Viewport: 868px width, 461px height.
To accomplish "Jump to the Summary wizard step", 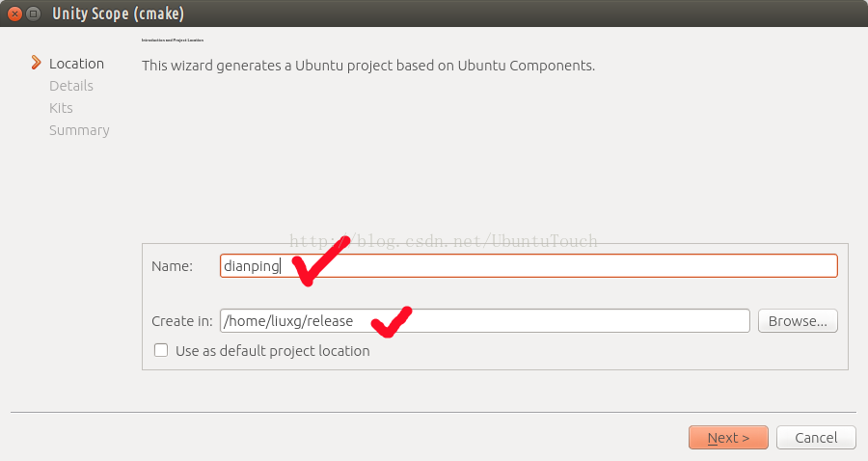I will (x=79, y=130).
